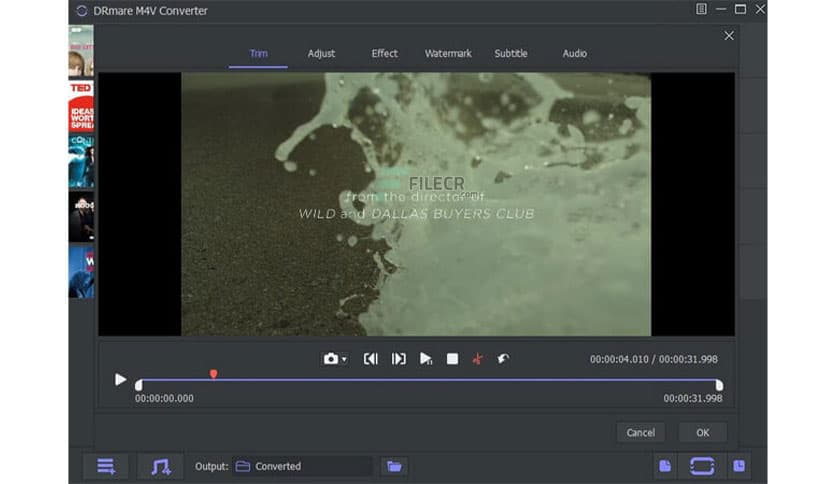Select the last blue thumbnail in sidebar

[x=81, y=272]
